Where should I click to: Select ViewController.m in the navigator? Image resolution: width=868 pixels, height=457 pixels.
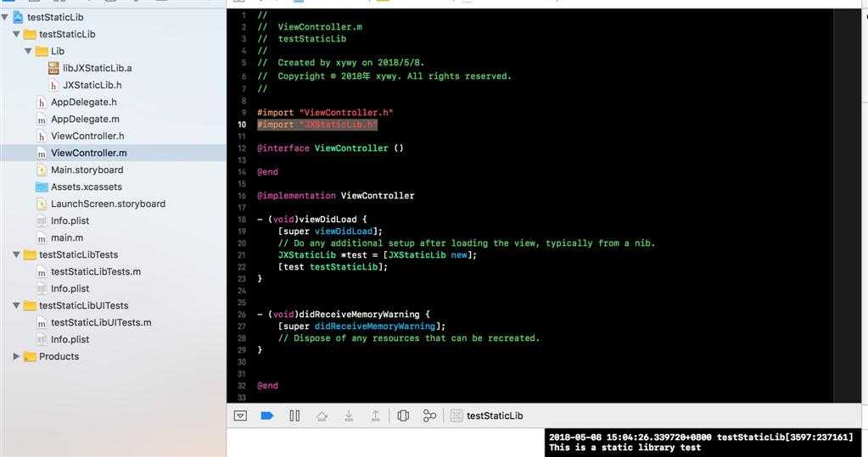click(88, 153)
